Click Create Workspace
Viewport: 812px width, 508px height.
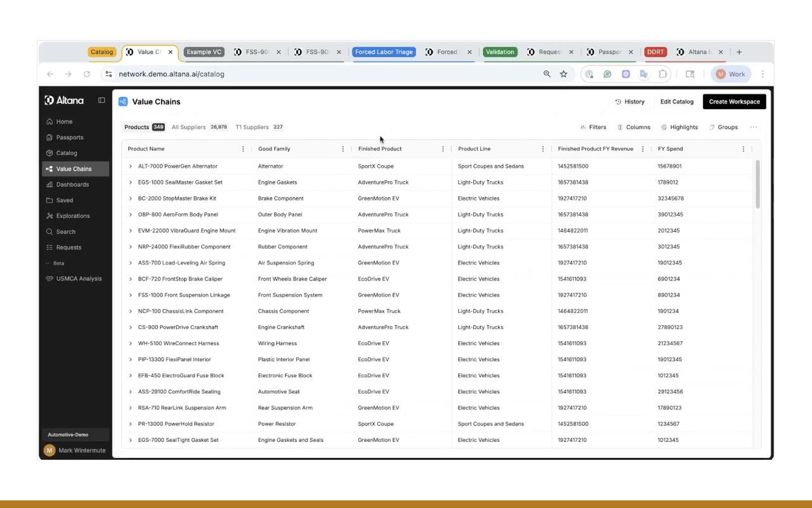point(734,102)
